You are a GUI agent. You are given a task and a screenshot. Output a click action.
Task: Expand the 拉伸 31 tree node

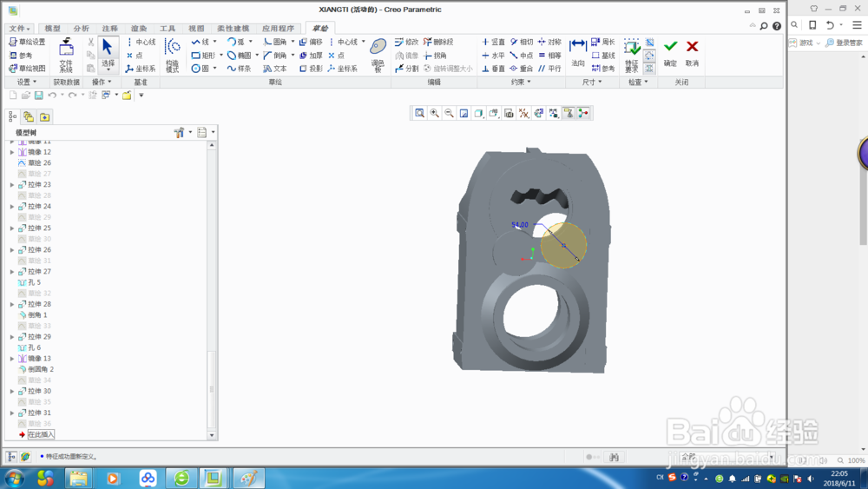[12, 413]
